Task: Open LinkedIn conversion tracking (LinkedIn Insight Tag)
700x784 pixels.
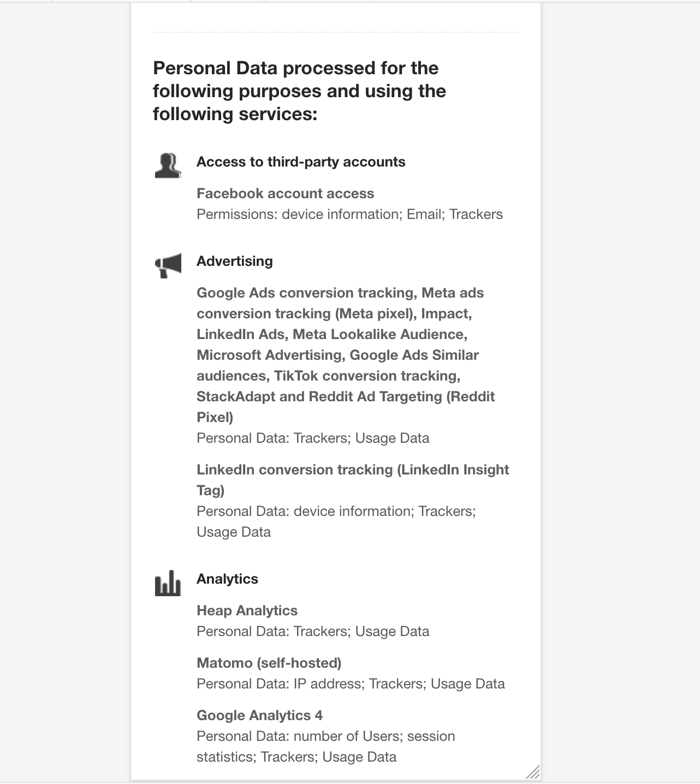Action: click(353, 480)
